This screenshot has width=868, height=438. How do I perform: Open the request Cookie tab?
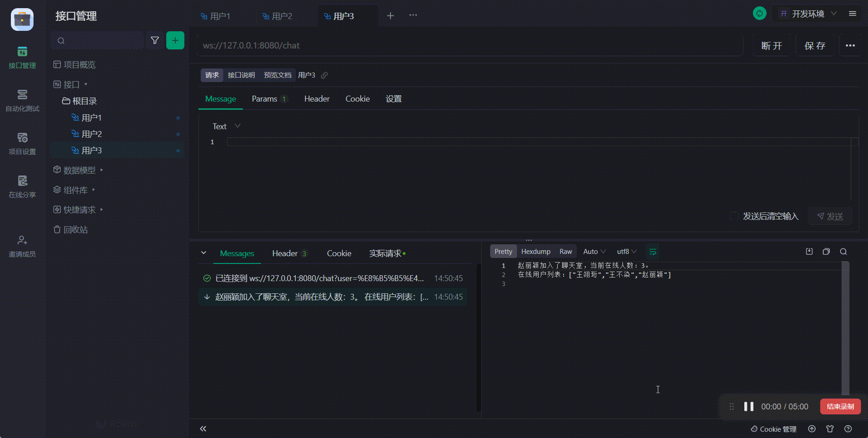click(x=357, y=99)
